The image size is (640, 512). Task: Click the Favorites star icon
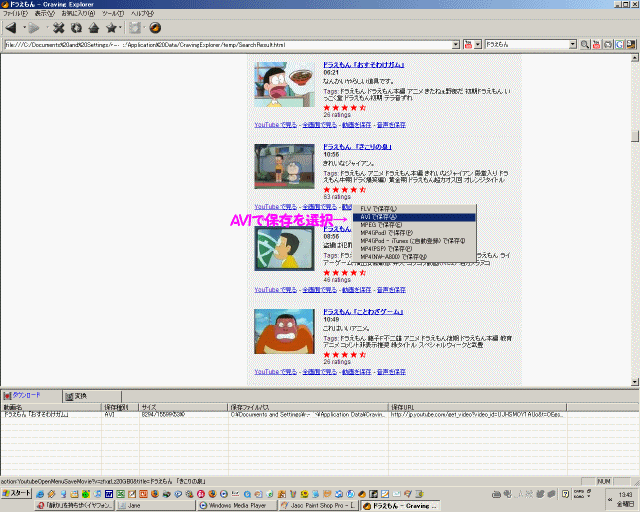[x=111, y=28]
